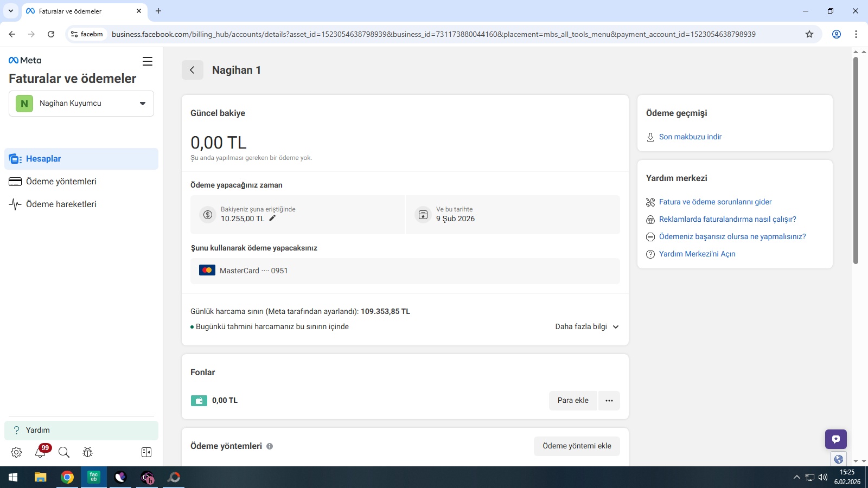This screenshot has width=868, height=488.
Task: Open the Windows Start menu
Action: (x=13, y=477)
